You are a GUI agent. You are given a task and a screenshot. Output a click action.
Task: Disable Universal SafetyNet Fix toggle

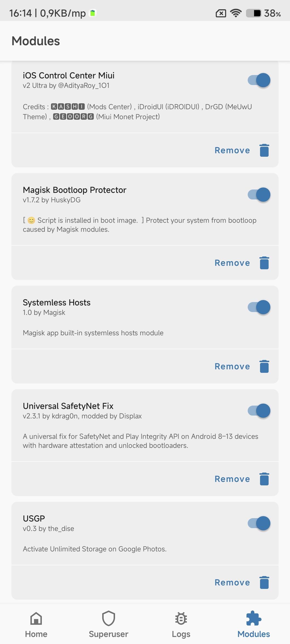click(x=259, y=411)
